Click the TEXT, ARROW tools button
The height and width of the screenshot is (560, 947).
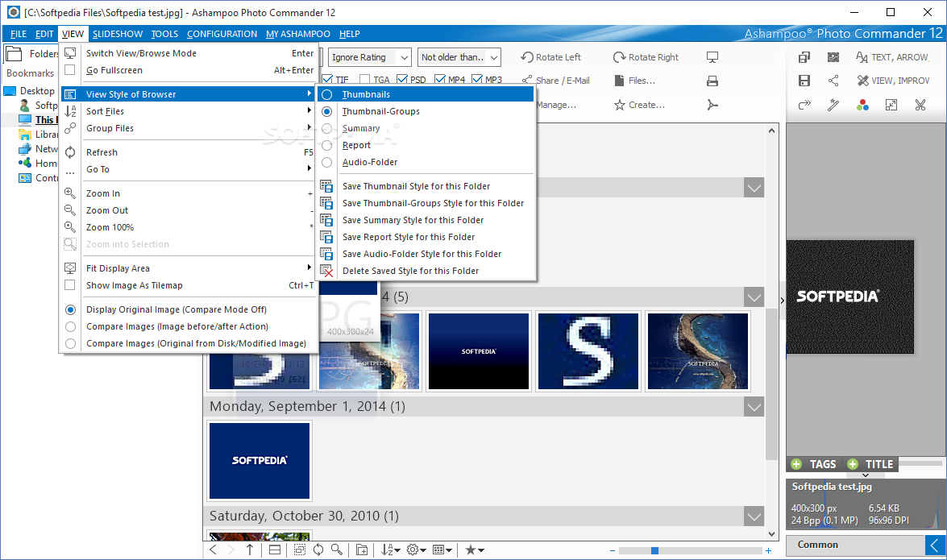(x=892, y=57)
